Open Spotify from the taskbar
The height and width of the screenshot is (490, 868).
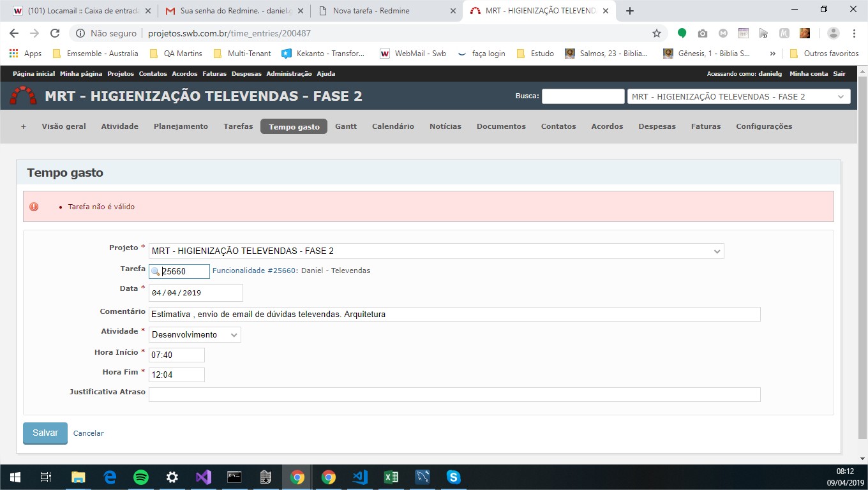pyautogui.click(x=141, y=477)
